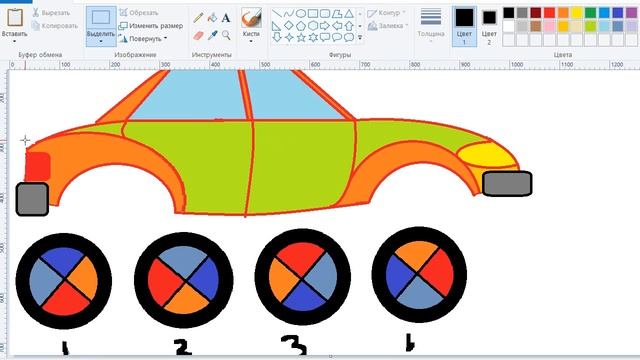The width and height of the screenshot is (640, 360).
Task: Pick the rounded rectangular callout shape
Action: click(324, 38)
